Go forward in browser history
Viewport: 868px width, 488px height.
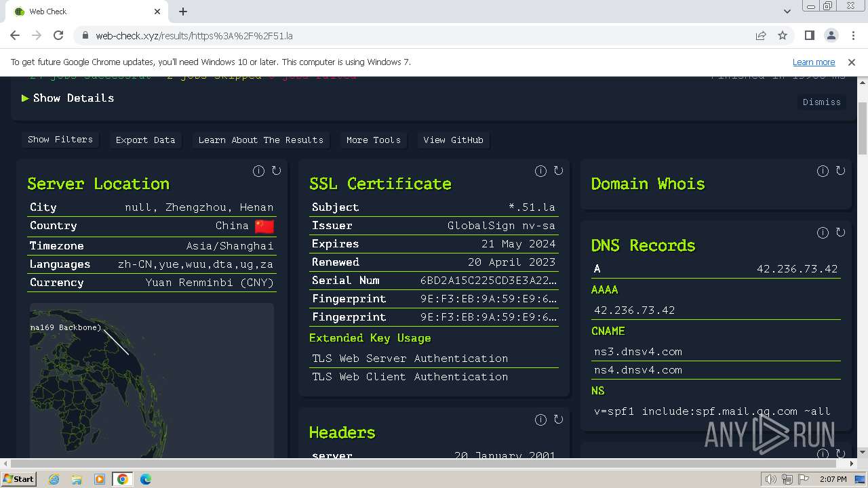point(37,35)
